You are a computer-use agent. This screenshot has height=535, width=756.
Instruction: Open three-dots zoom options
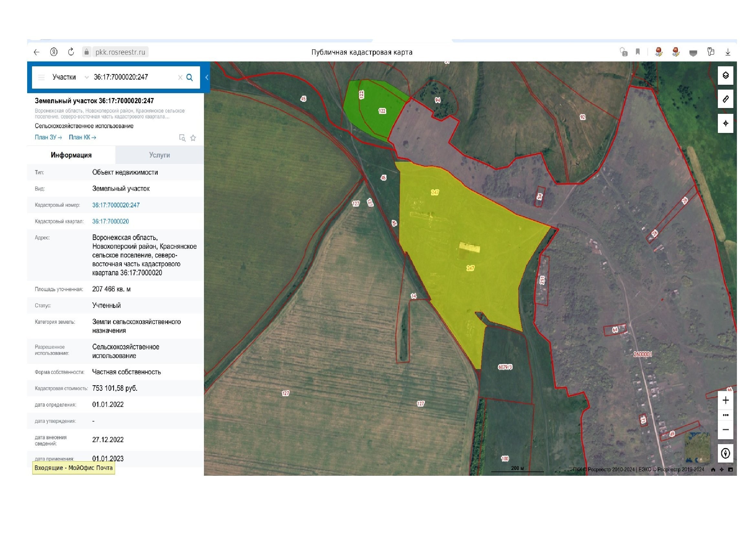pos(725,415)
